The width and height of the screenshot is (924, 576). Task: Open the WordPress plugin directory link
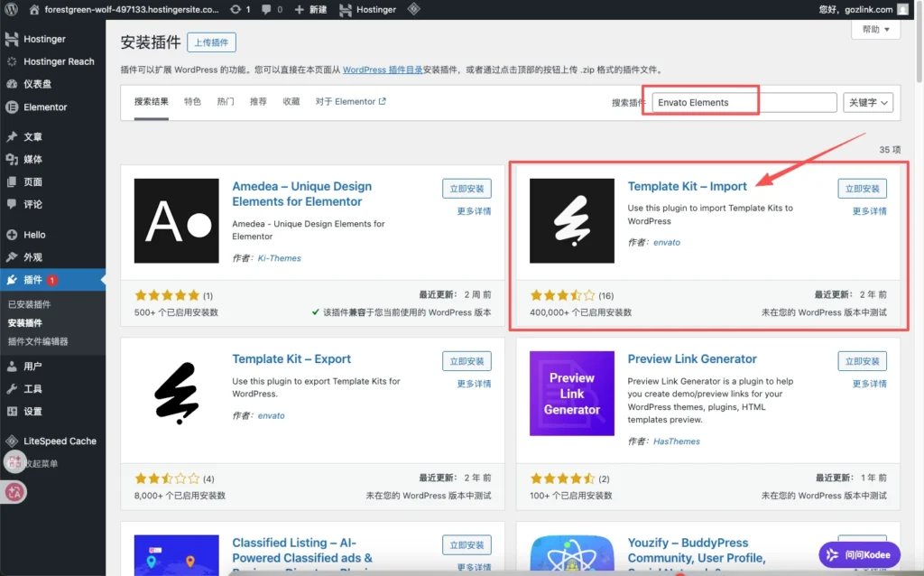[x=383, y=70]
